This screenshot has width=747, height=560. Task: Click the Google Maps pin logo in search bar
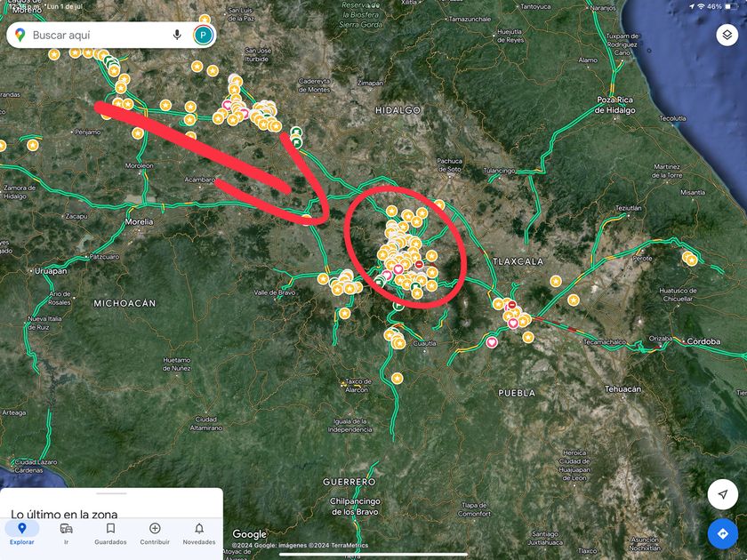[20, 35]
